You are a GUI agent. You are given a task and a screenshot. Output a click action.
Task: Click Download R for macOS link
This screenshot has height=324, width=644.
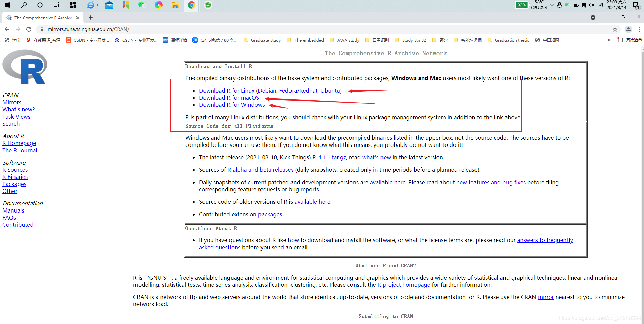pos(229,98)
